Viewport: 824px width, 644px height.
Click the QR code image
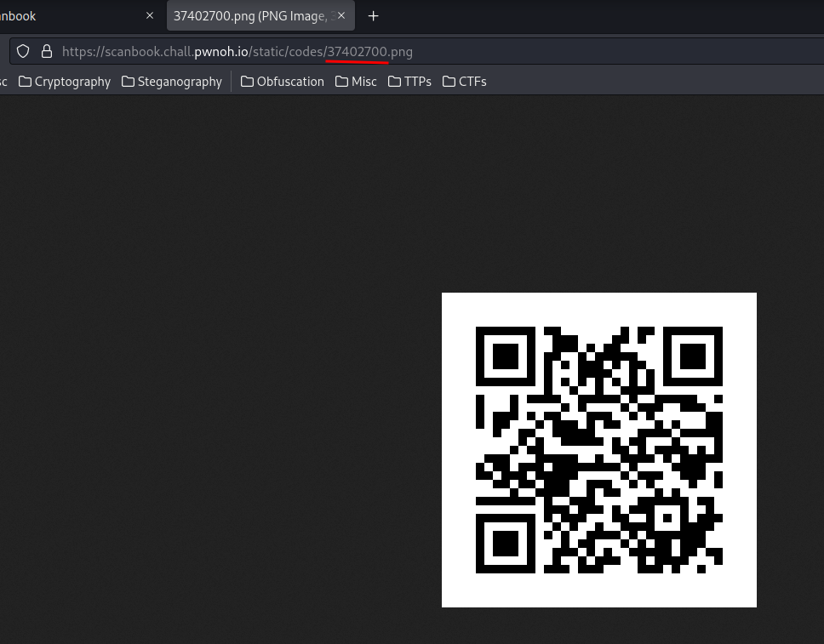[599, 450]
